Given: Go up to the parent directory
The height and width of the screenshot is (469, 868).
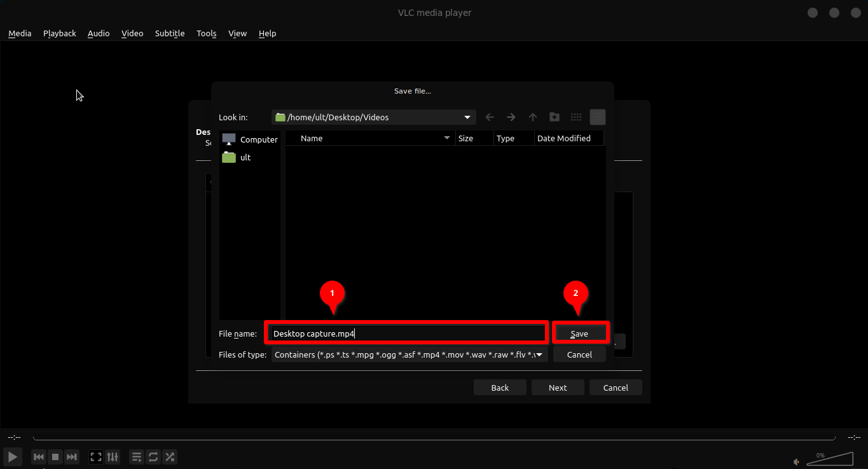Looking at the screenshot, I should pos(533,117).
